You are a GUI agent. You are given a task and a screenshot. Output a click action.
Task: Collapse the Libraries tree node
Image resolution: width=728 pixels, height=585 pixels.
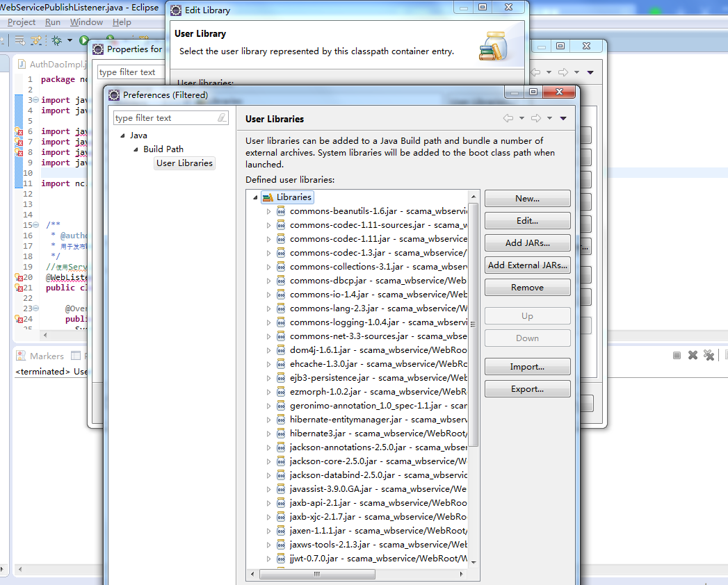pos(255,197)
